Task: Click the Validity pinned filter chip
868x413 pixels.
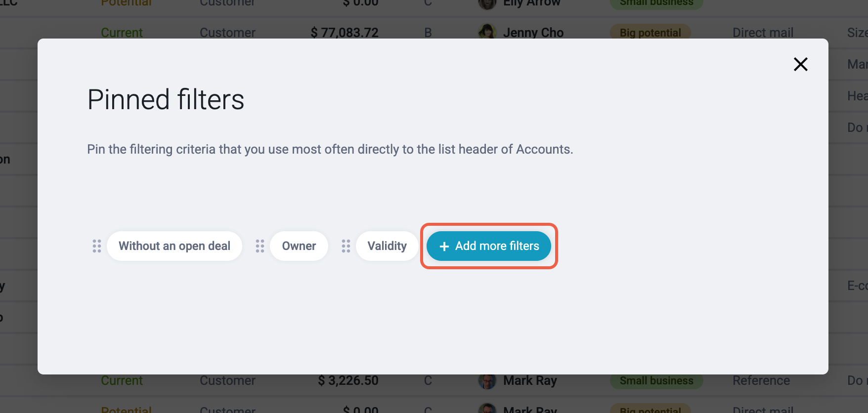Action: [x=387, y=246]
